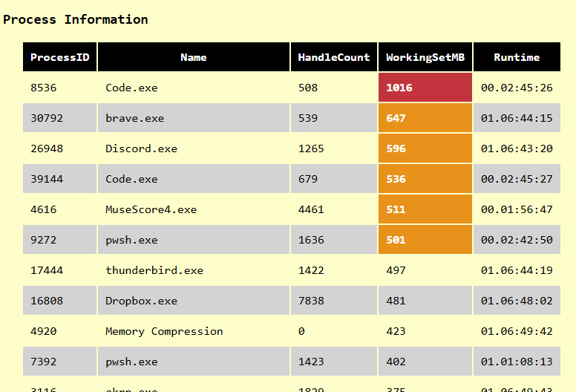Select runtime 01.06:43:20 cell

coord(517,148)
